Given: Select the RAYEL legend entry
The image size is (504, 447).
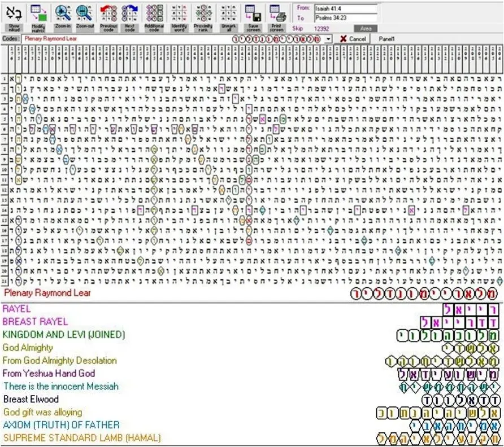Looking at the screenshot, I should (x=16, y=309).
